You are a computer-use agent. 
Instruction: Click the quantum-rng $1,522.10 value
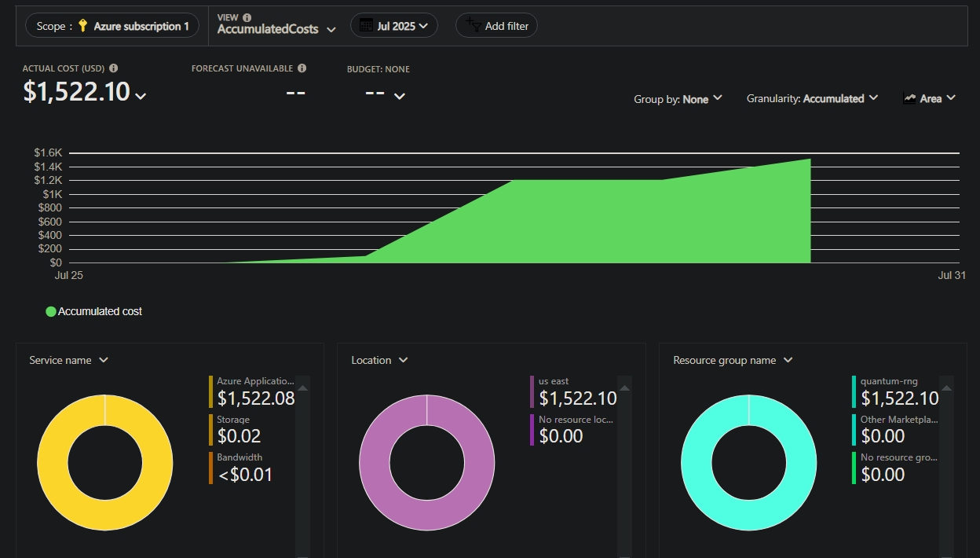click(900, 398)
